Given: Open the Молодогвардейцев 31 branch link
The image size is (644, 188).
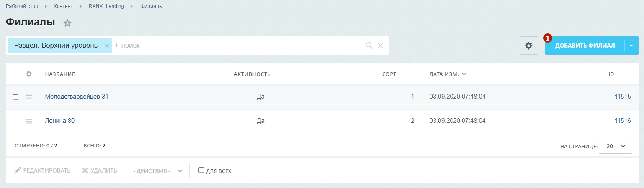Looking at the screenshot, I should 77,97.
